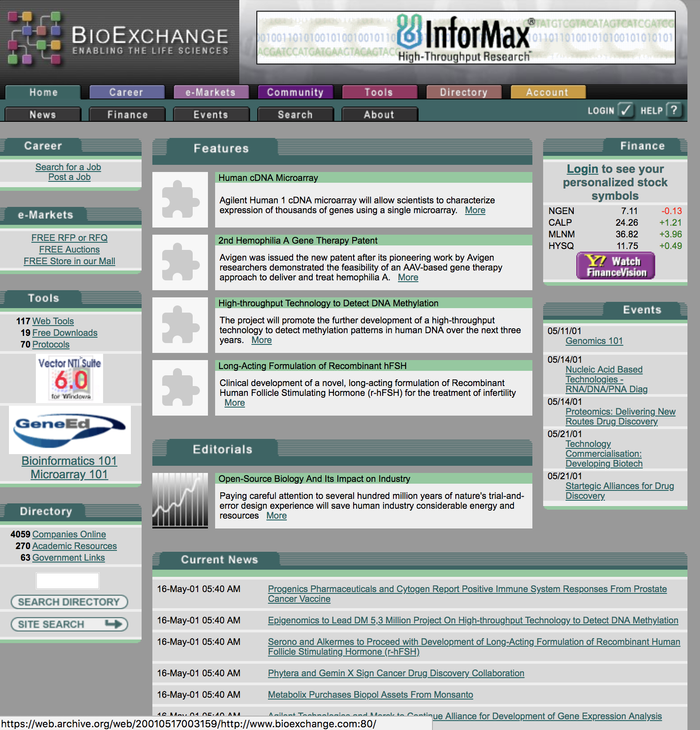Click the Help question mark icon
The height and width of the screenshot is (730, 700).
(x=674, y=110)
